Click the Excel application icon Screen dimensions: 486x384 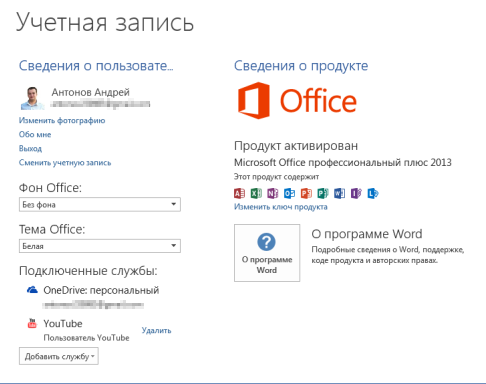(256, 193)
